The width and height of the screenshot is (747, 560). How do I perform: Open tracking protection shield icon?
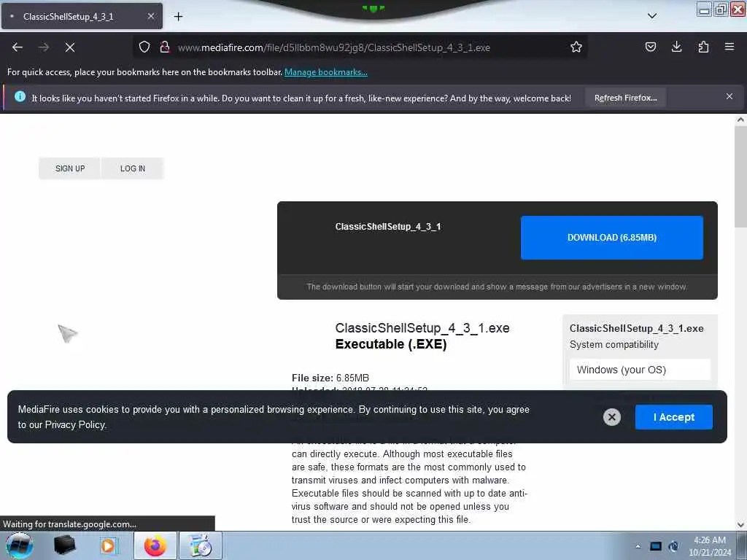pos(144,47)
